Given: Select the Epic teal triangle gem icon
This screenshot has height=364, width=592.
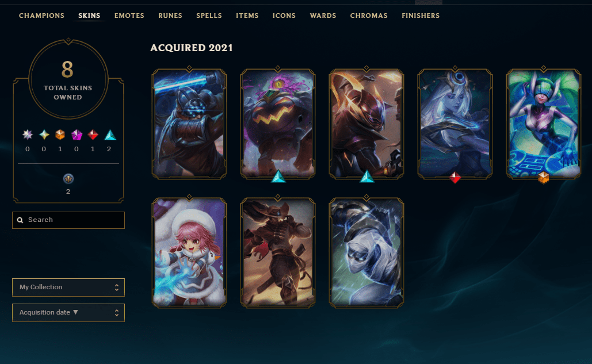Looking at the screenshot, I should [110, 135].
